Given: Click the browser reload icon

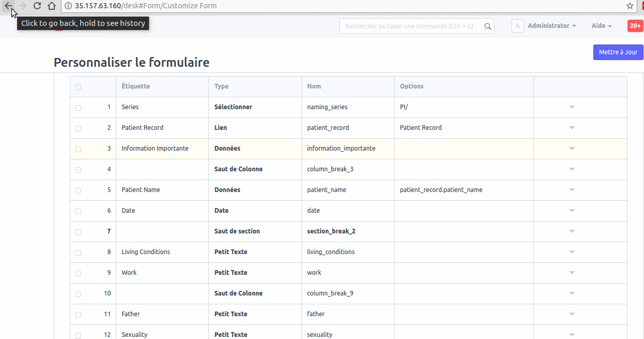Looking at the screenshot, I should (x=37, y=6).
